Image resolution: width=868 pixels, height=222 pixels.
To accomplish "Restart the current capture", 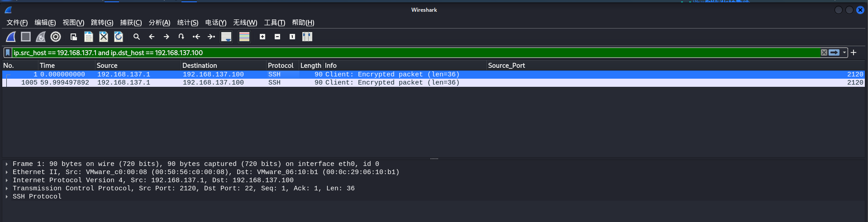I will [41, 37].
